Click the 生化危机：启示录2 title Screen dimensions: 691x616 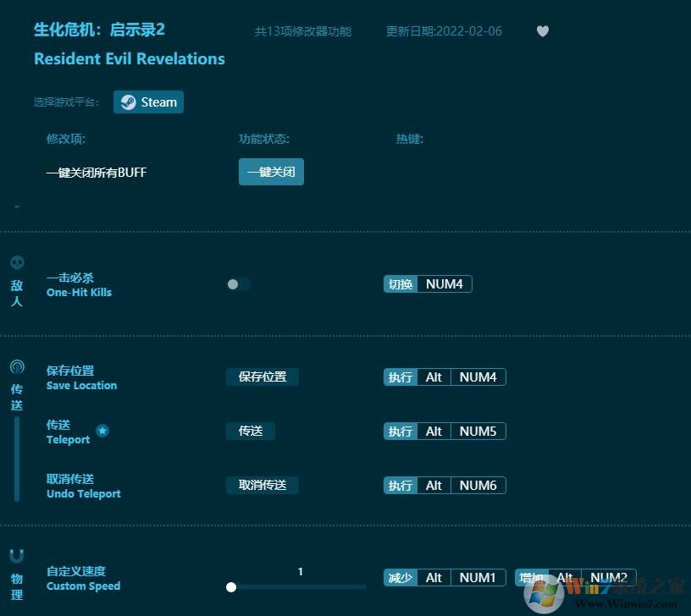click(99, 30)
